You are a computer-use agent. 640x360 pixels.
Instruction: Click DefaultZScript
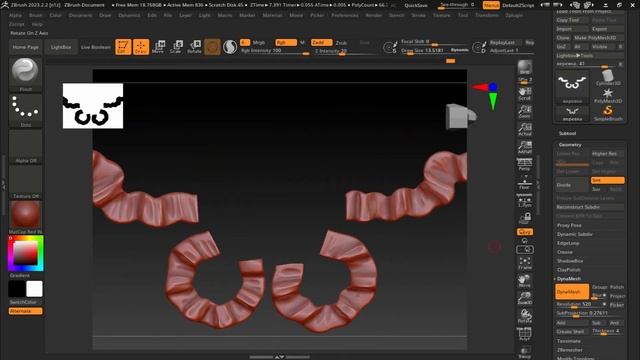(x=518, y=5)
